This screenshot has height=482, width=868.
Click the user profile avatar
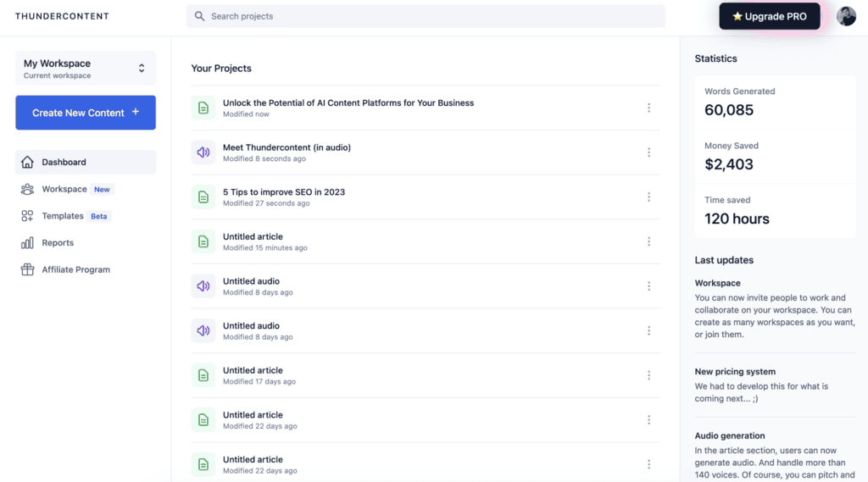846,16
